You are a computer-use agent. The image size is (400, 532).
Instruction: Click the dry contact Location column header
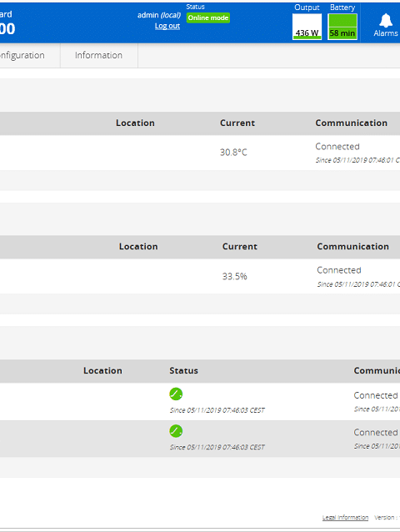click(x=102, y=370)
